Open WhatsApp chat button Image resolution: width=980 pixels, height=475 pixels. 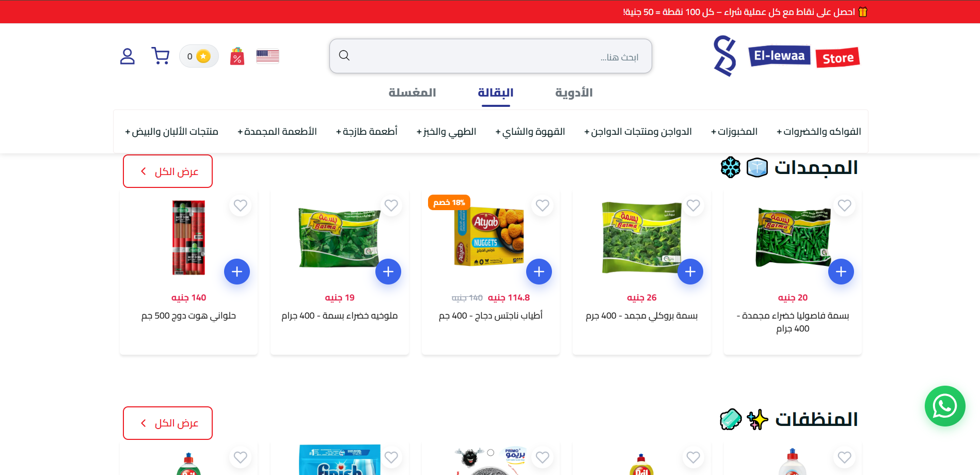945,406
